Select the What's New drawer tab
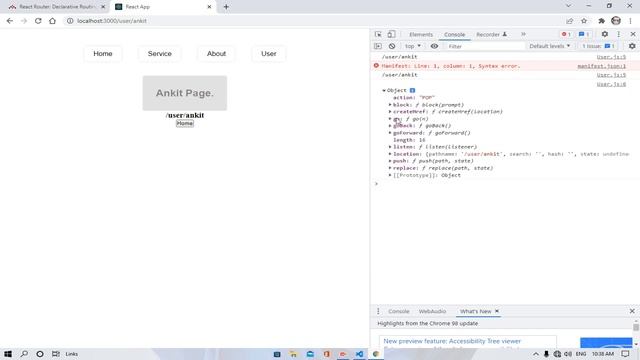 (x=475, y=311)
